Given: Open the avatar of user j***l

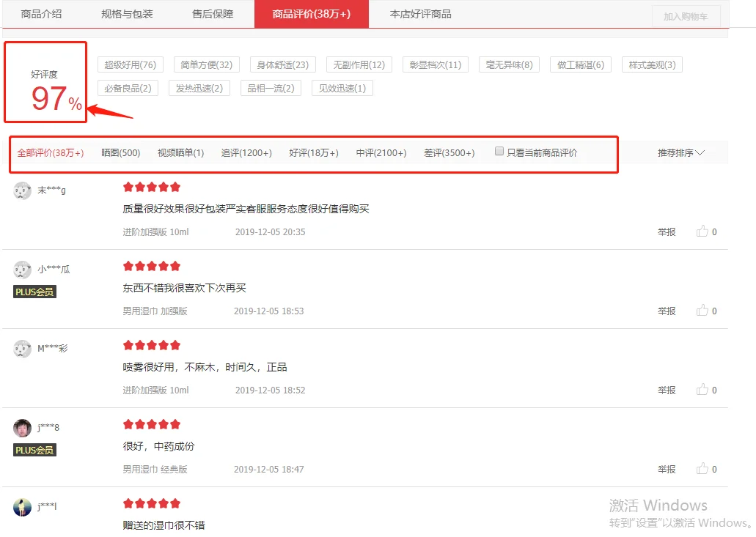Looking at the screenshot, I should click(22, 507).
